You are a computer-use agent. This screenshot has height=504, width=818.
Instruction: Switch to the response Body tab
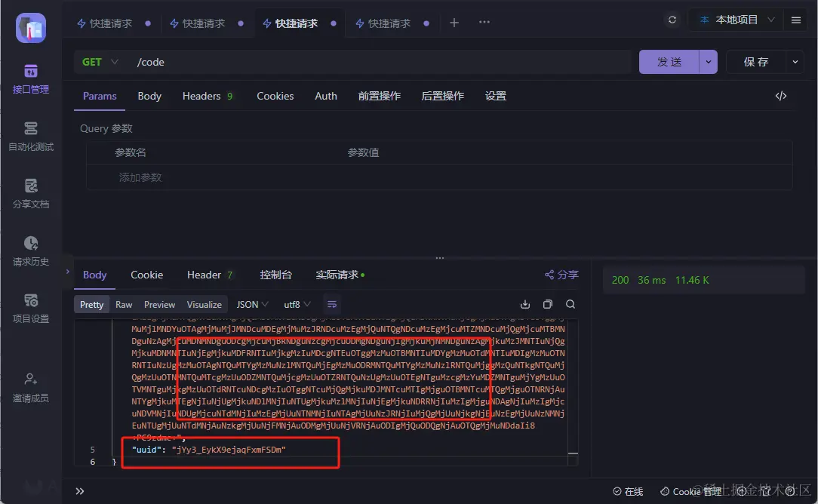click(94, 275)
